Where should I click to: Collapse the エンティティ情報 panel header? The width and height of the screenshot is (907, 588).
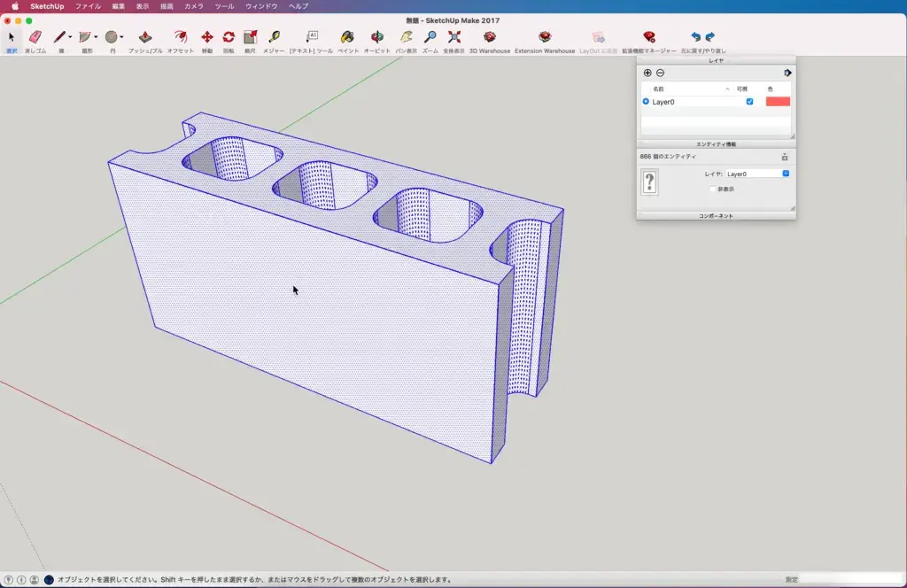[x=716, y=144]
